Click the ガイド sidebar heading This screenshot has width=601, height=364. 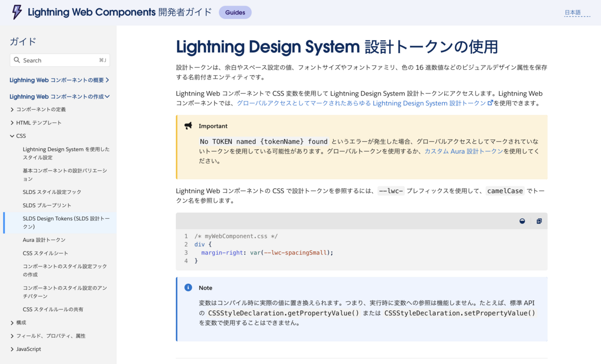coord(23,42)
